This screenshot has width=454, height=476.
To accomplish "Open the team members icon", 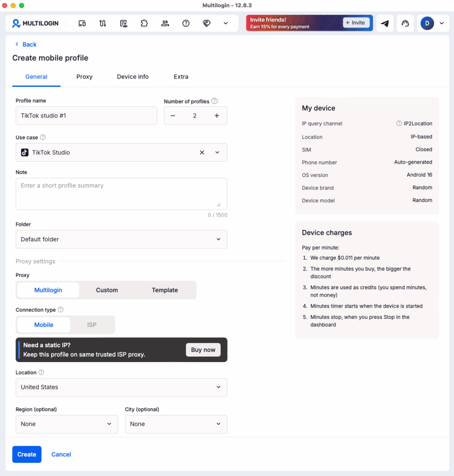I will (165, 23).
